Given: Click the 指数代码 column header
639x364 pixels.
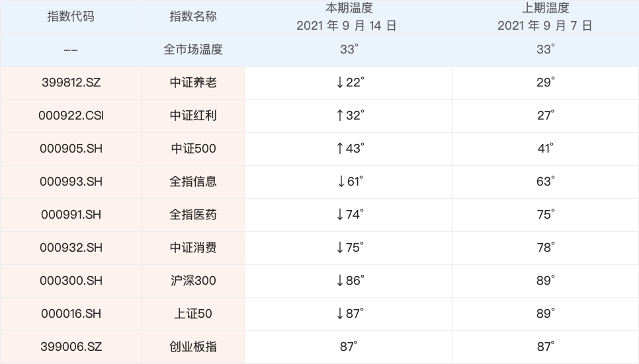Looking at the screenshot, I should coord(71,17).
